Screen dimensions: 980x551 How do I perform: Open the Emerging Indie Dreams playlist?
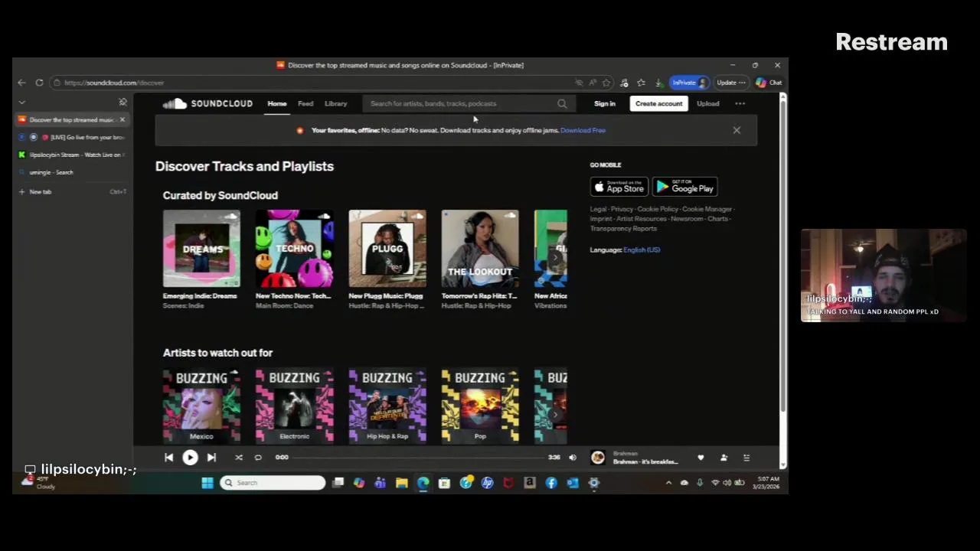[x=201, y=248]
